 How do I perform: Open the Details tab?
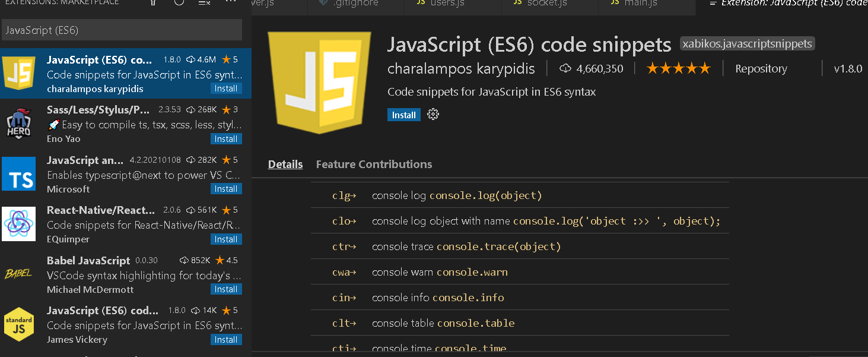[285, 165]
